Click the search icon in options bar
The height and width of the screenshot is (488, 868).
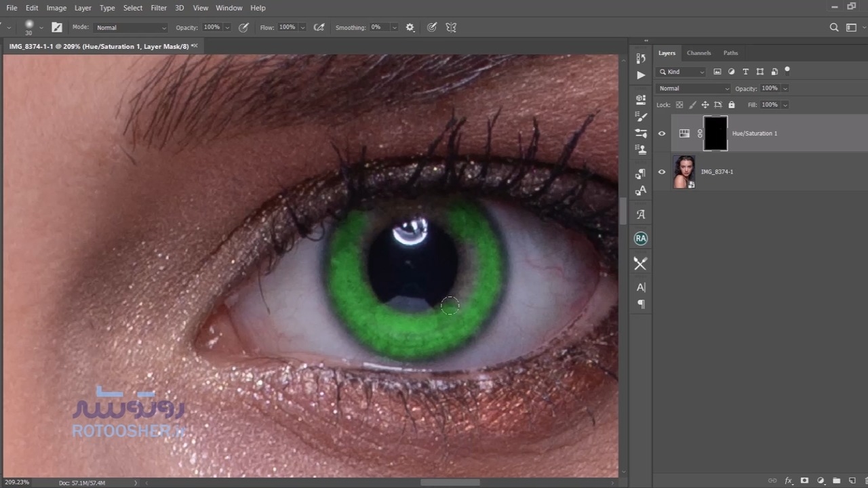tap(834, 28)
